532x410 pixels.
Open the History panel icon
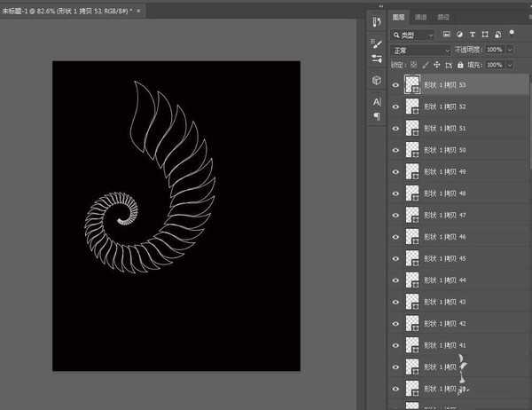tap(377, 22)
